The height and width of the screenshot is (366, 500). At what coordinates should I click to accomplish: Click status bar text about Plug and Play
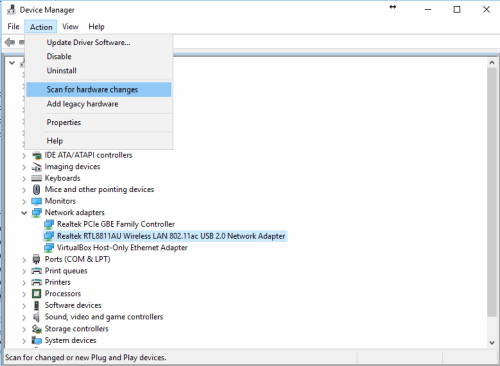click(85, 357)
